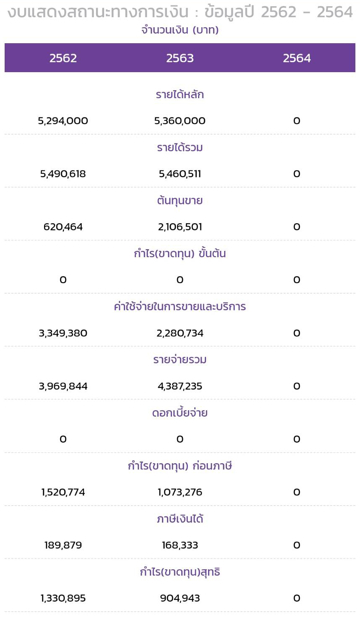Screen dimensions: 360x644
Task: Click the 2564 year column header
Action: point(297,58)
